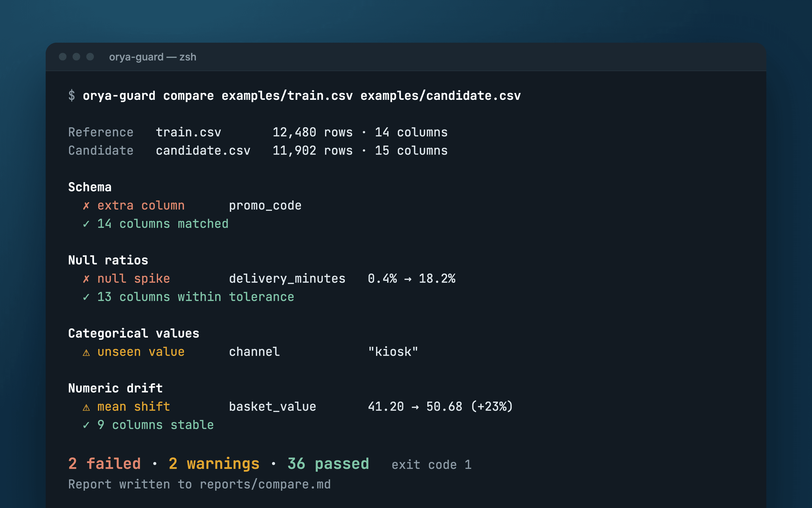Click the window title 'orya-guard — zsh'
The height and width of the screenshot is (508, 812).
[x=153, y=57]
